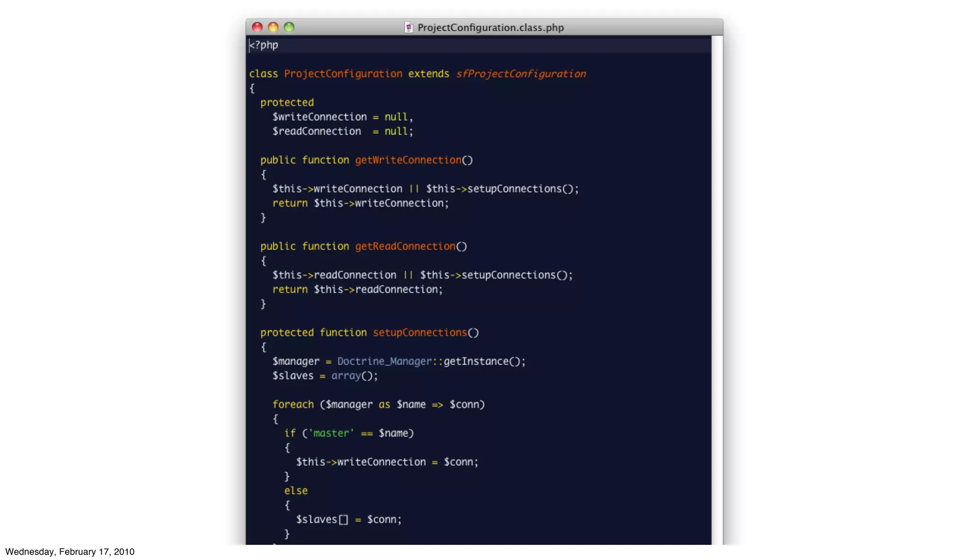Place cursor on the <?php opening tag
The image size is (969, 560).
[264, 45]
